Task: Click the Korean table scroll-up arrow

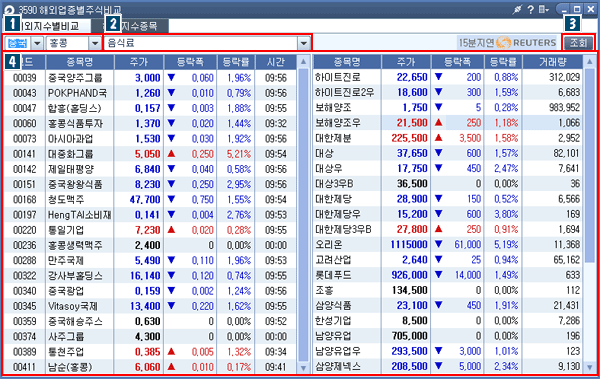Action: [590, 62]
